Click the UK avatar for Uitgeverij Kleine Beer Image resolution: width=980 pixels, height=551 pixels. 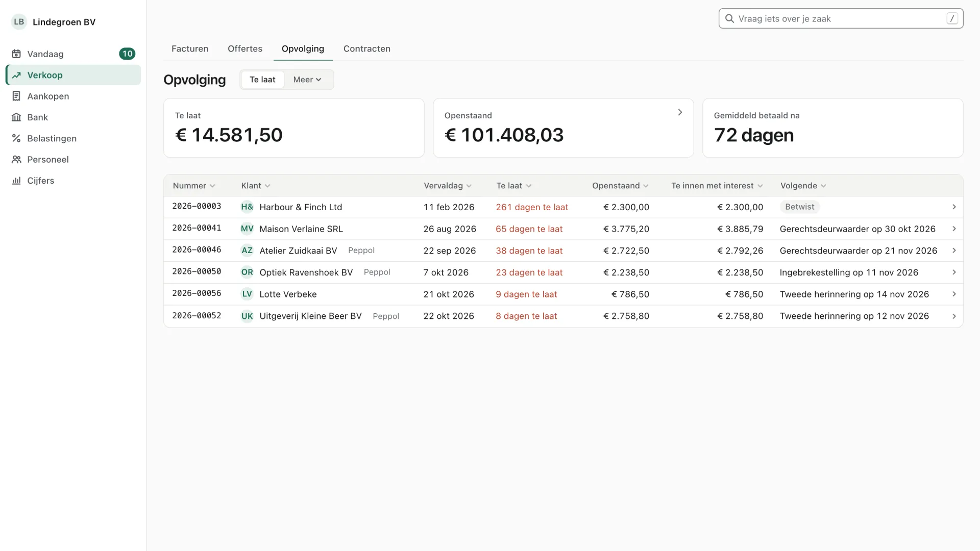(247, 316)
